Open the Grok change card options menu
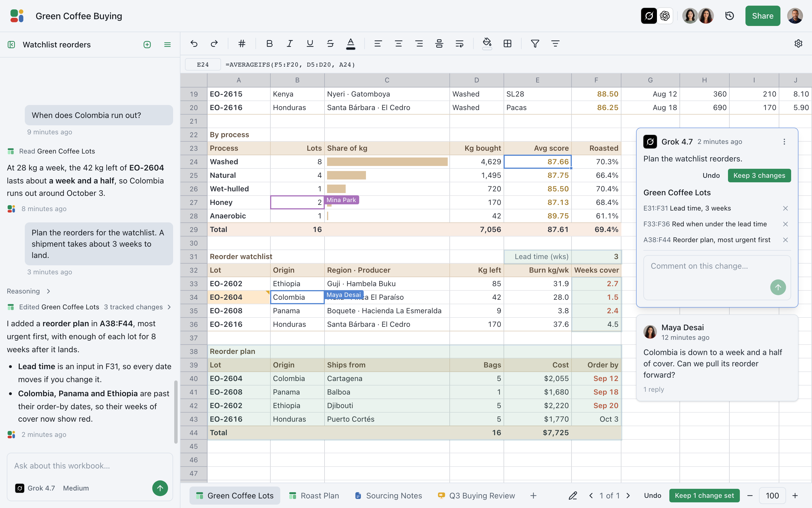The height and width of the screenshot is (508, 812). 784,142
